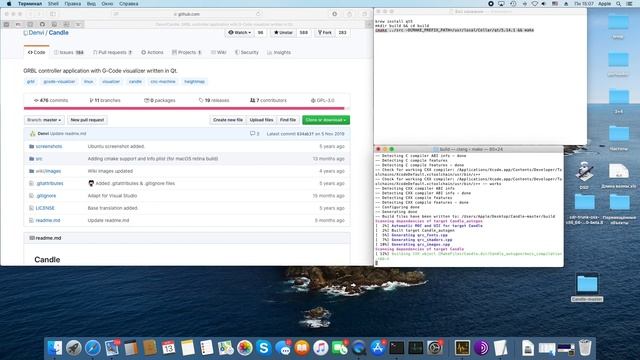Open Shell menu in menu bar
Screen dimensions: 640x360
point(53,4)
